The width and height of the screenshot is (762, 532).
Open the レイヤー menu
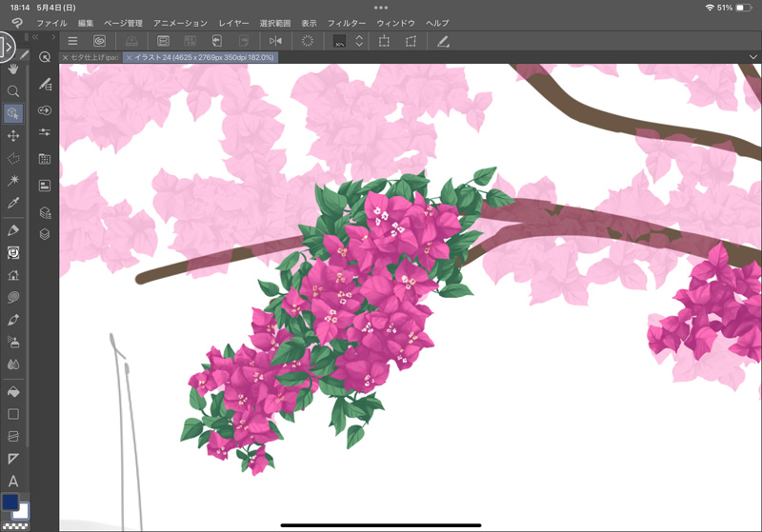coord(233,22)
